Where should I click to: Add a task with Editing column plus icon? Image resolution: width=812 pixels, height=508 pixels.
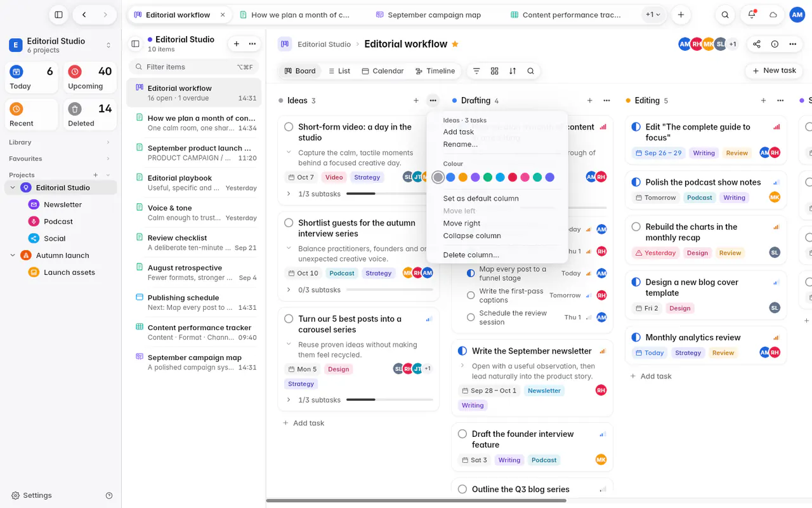763,100
